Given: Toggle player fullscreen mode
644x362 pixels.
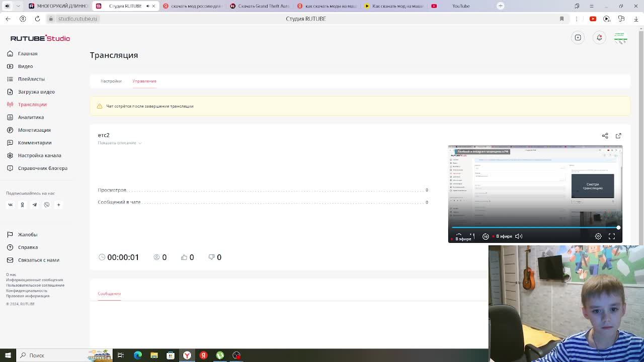Looking at the screenshot, I should (x=612, y=236).
